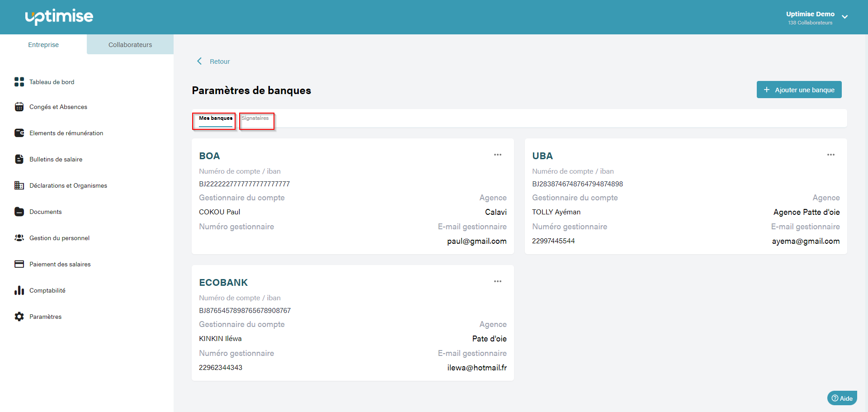Click the 138 Collaborateurs count
The image size is (868, 412).
click(810, 23)
